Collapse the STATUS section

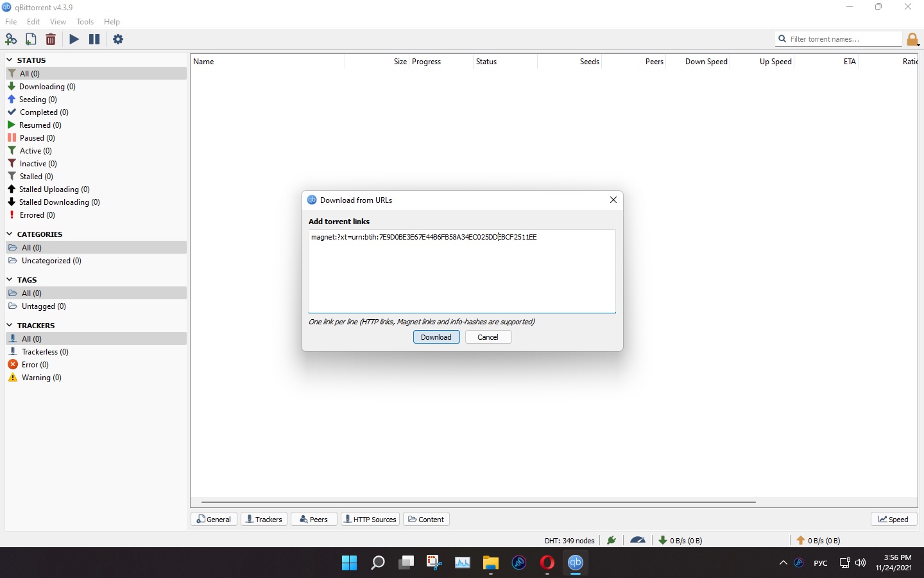(x=10, y=60)
